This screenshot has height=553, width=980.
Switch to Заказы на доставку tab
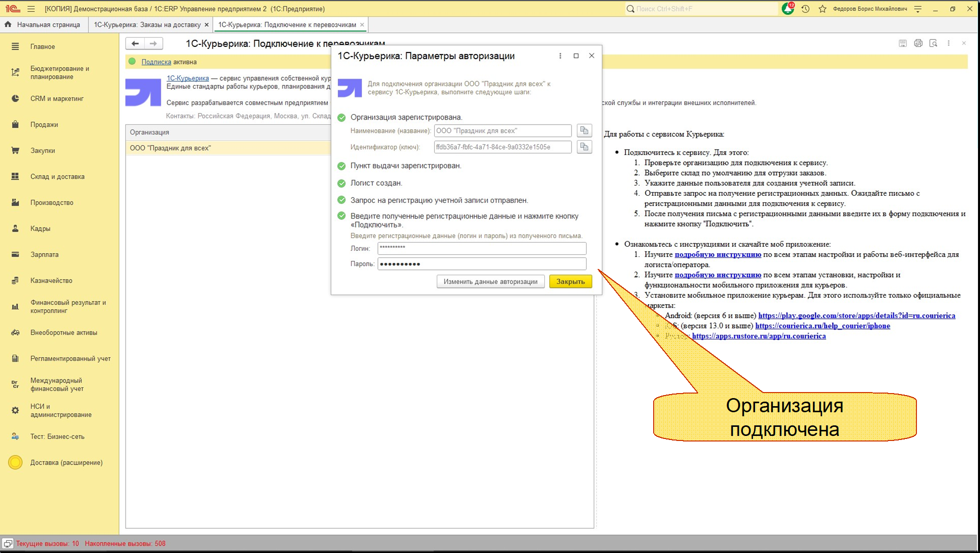pos(147,25)
